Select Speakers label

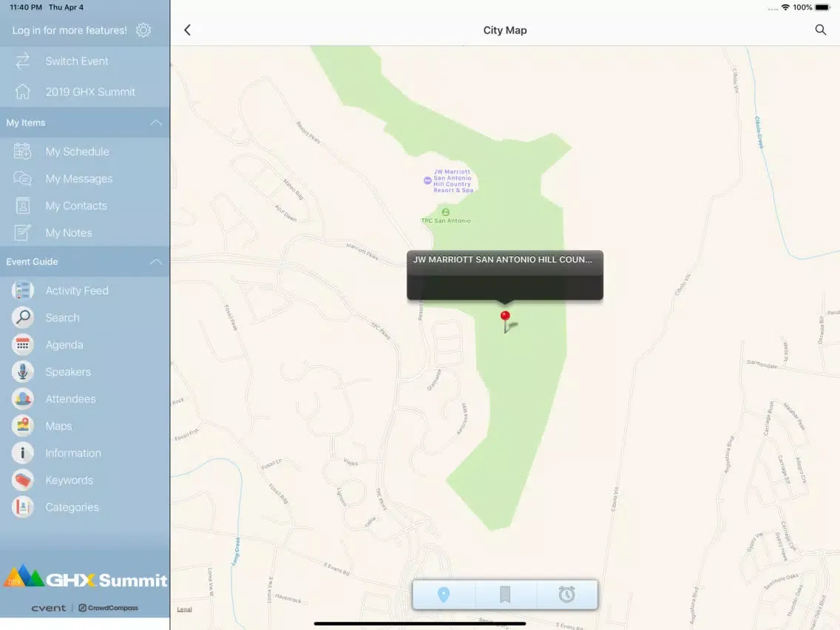pyautogui.click(x=68, y=372)
